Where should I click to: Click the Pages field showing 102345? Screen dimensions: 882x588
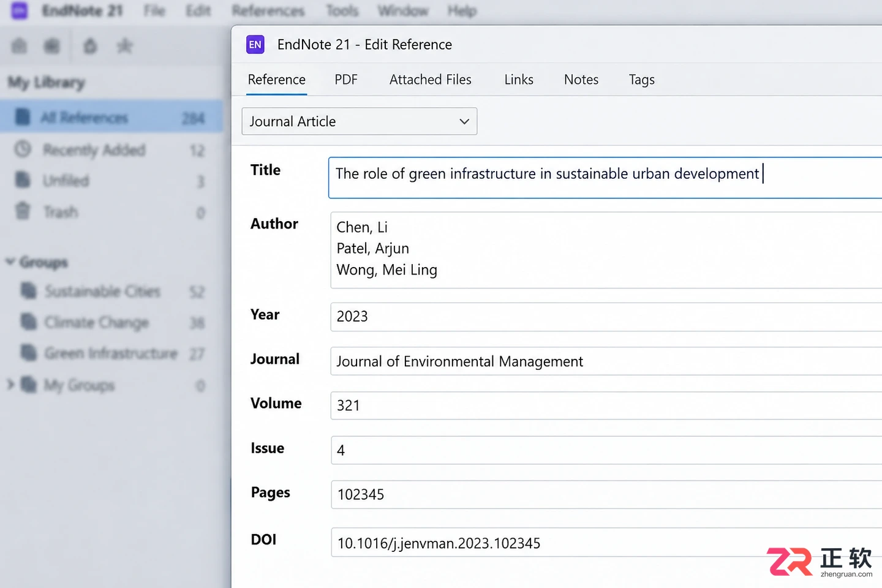click(x=606, y=494)
